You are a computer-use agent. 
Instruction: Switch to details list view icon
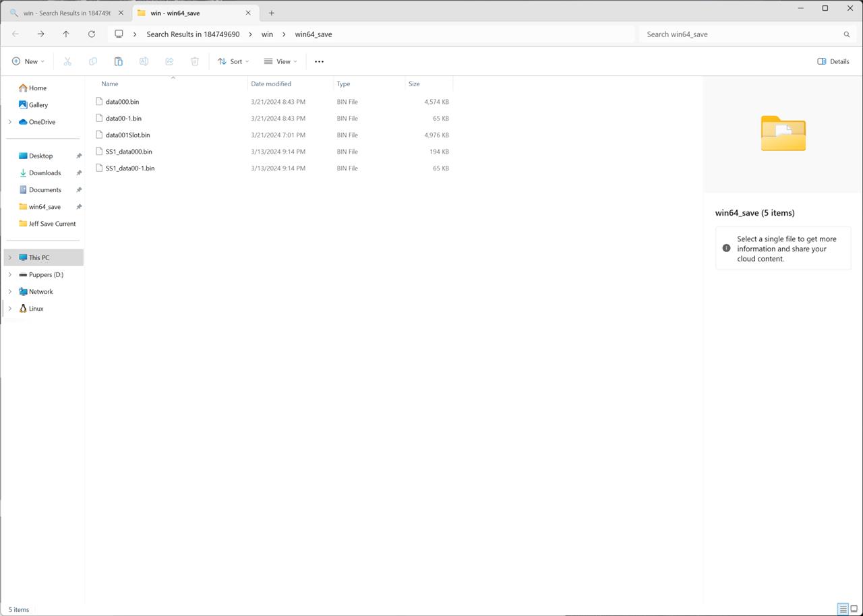click(842, 609)
